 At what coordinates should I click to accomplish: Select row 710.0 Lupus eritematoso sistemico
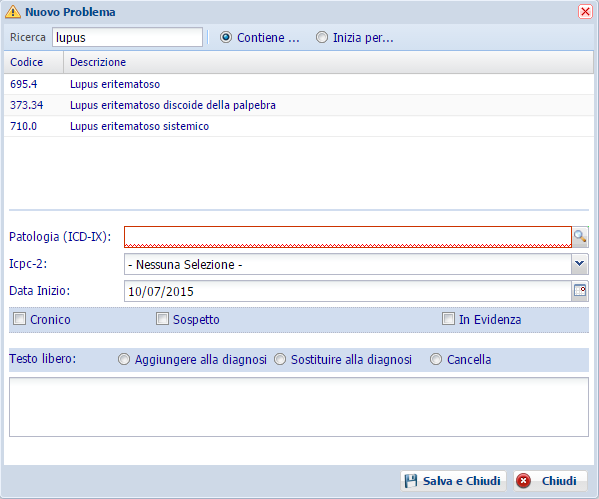coord(299,126)
